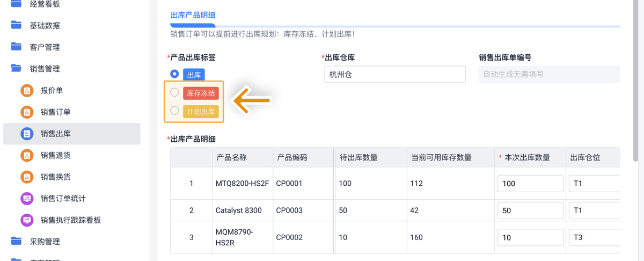Switch to the 出库产品明细 tab
Viewport: 644px width, 261px height.
pos(193,15)
